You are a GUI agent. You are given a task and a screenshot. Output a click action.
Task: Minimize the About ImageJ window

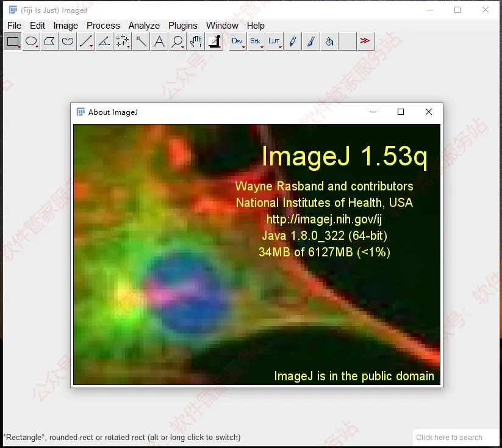[x=373, y=112]
